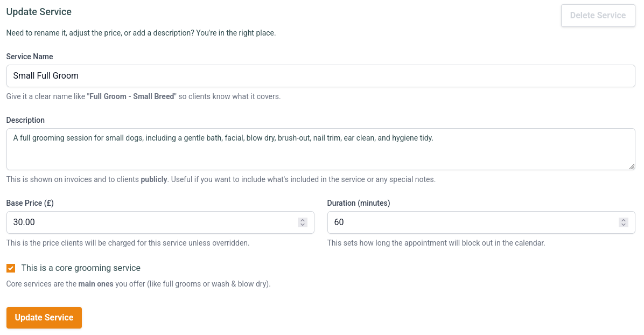Click the Description field label
644x335 pixels.
pos(25,121)
